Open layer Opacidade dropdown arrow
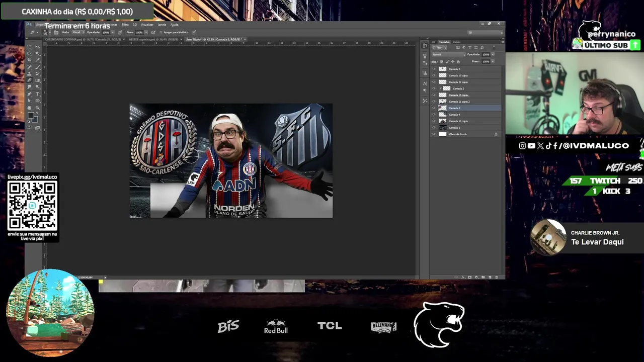 [493, 54]
